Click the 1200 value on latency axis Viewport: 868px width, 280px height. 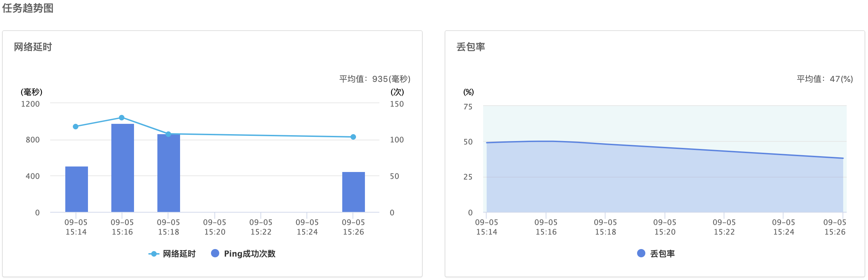pyautogui.click(x=30, y=104)
